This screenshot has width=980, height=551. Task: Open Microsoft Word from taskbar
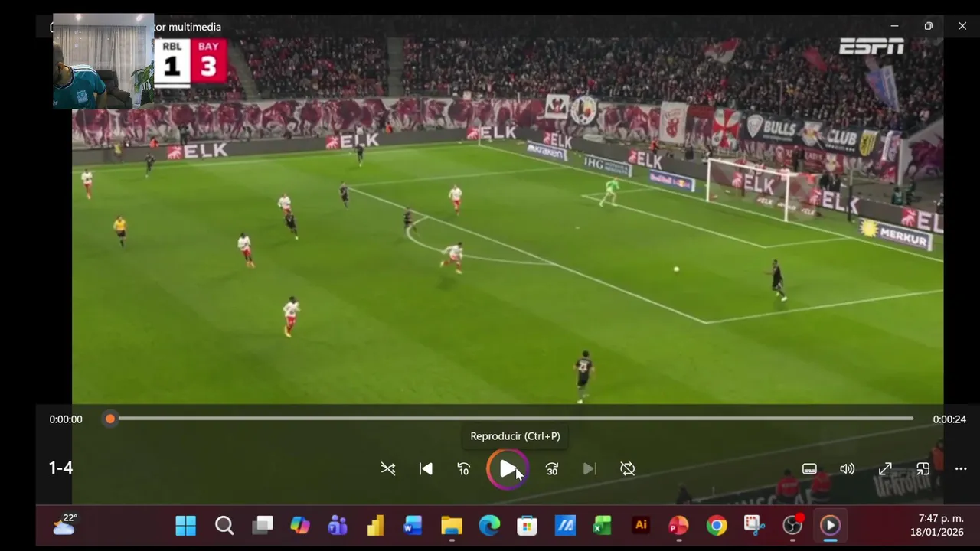(413, 526)
